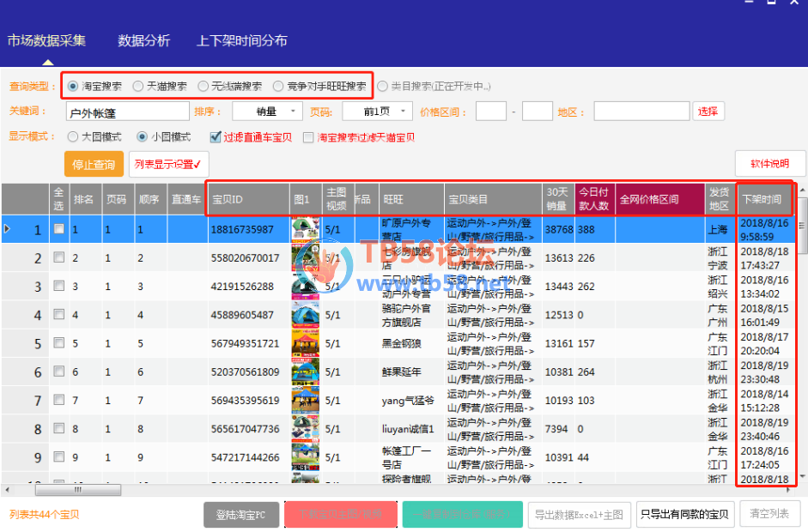Click shop name 鲜果延年
Screen dimensions: 808x532
coord(402,372)
